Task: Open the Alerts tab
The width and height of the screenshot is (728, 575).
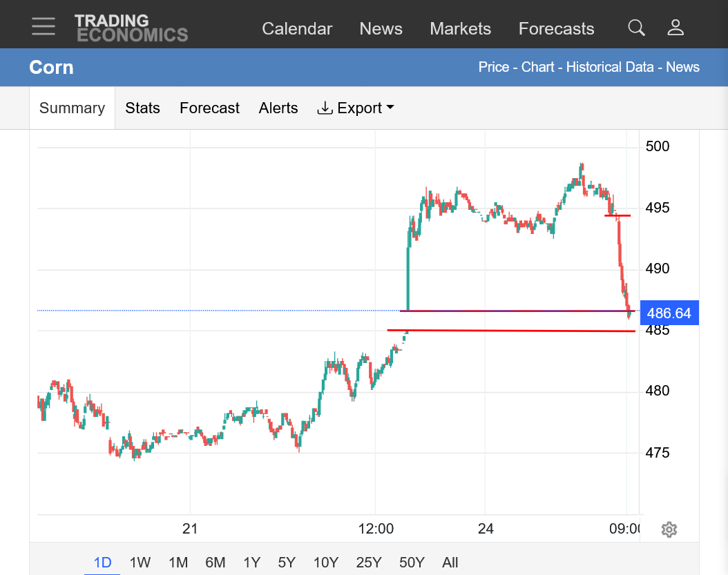Action: [x=278, y=108]
